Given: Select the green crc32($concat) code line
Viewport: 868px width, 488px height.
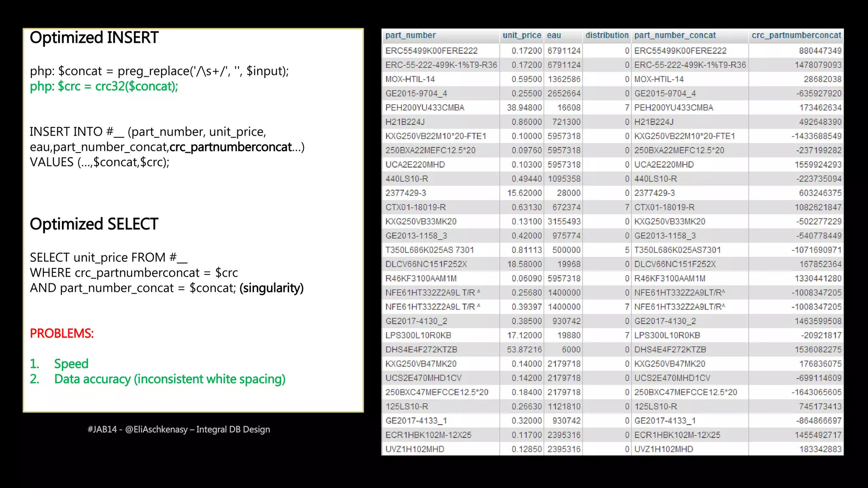Looking at the screenshot, I should [104, 86].
